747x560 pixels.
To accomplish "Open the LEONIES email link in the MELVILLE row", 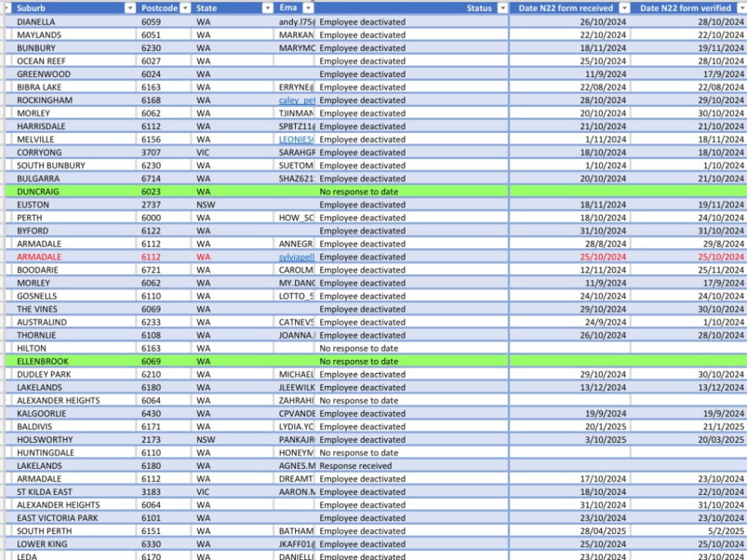I will click(296, 140).
